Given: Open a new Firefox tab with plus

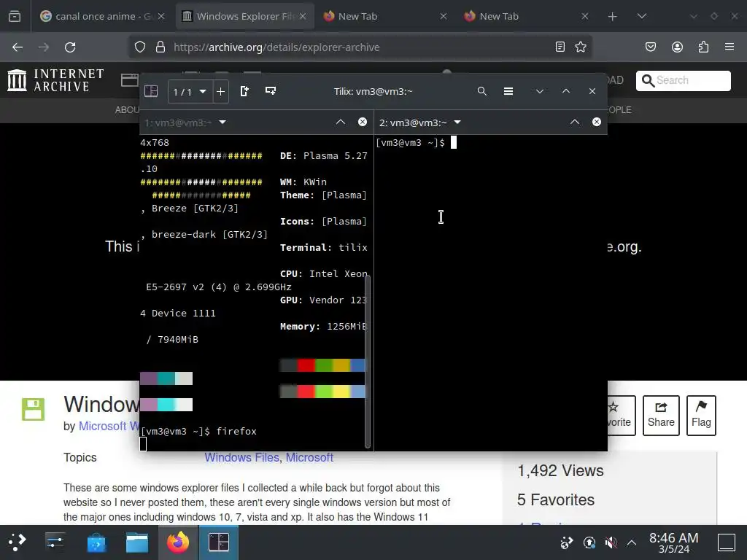Looking at the screenshot, I should point(612,17).
